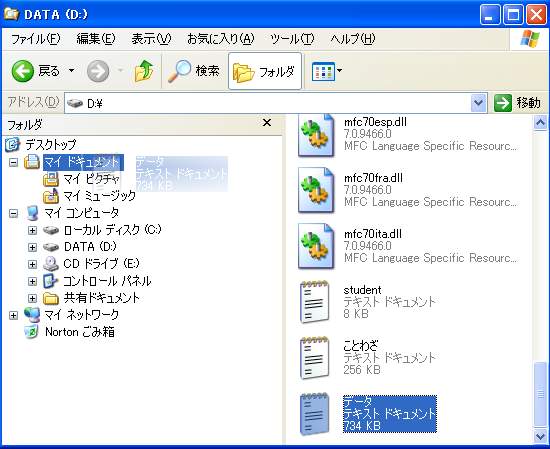Open the ツール(T) menu
The height and width of the screenshot is (449, 550).
[x=292, y=39]
